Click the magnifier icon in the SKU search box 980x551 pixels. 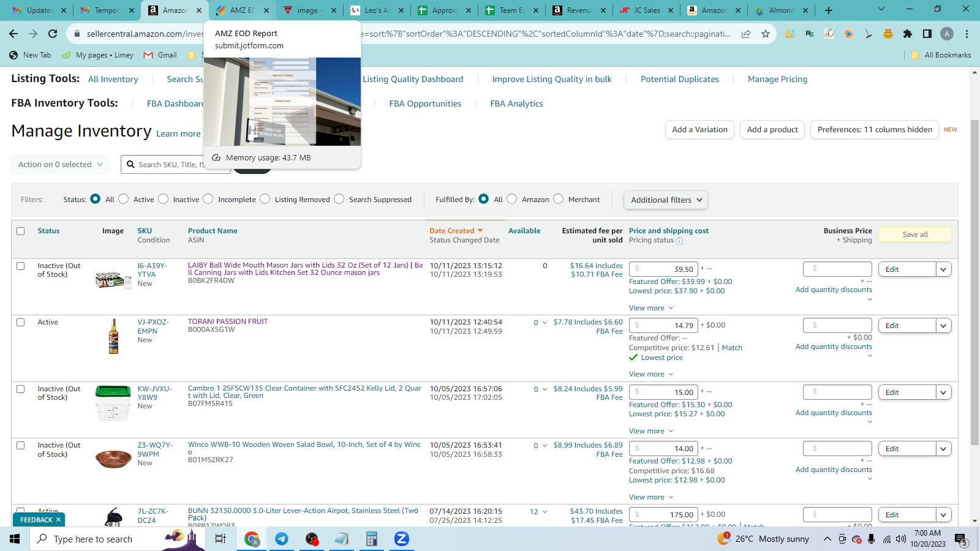coord(130,164)
